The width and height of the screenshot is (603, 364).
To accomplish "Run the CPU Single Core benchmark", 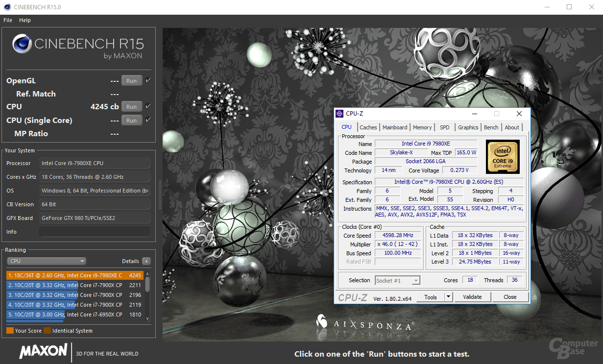I will pos(132,120).
